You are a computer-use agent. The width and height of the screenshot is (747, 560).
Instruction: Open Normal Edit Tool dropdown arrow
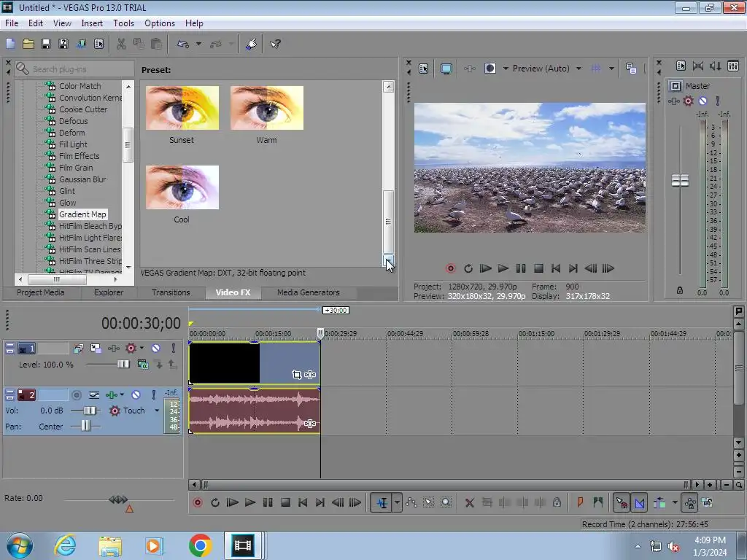click(x=396, y=502)
